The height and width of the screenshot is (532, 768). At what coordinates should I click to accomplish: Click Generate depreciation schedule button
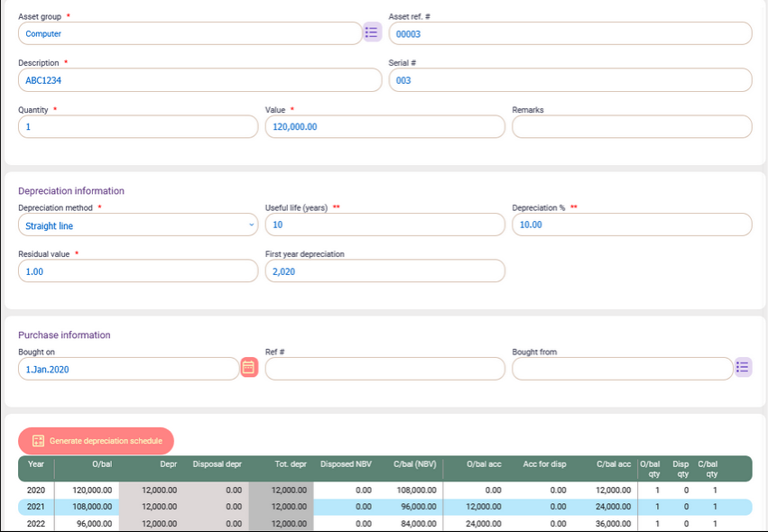(97, 441)
